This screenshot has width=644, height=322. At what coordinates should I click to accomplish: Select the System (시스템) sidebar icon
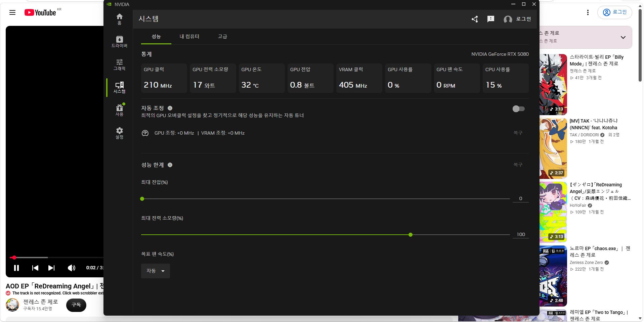point(119,87)
